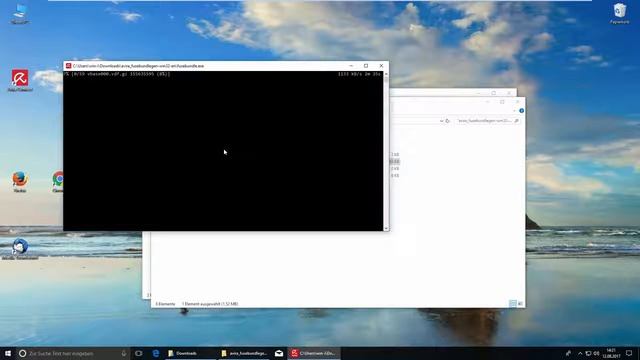The height and width of the screenshot is (360, 640).
Task: Open the Explorer address bar history dropdown
Action: pos(441,121)
